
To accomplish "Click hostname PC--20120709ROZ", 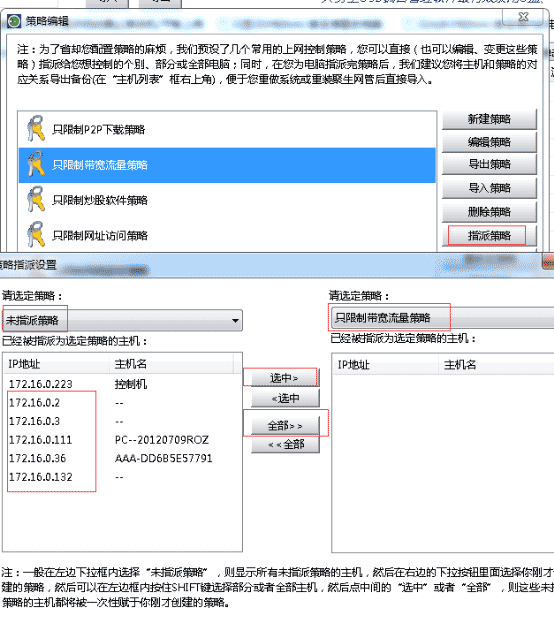I will (162, 440).
